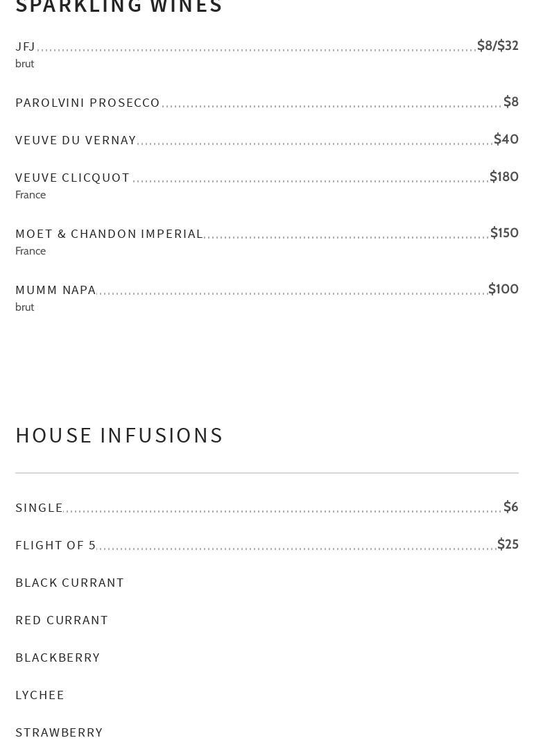Click the $40 price
The height and width of the screenshot is (756, 534).
tap(506, 139)
